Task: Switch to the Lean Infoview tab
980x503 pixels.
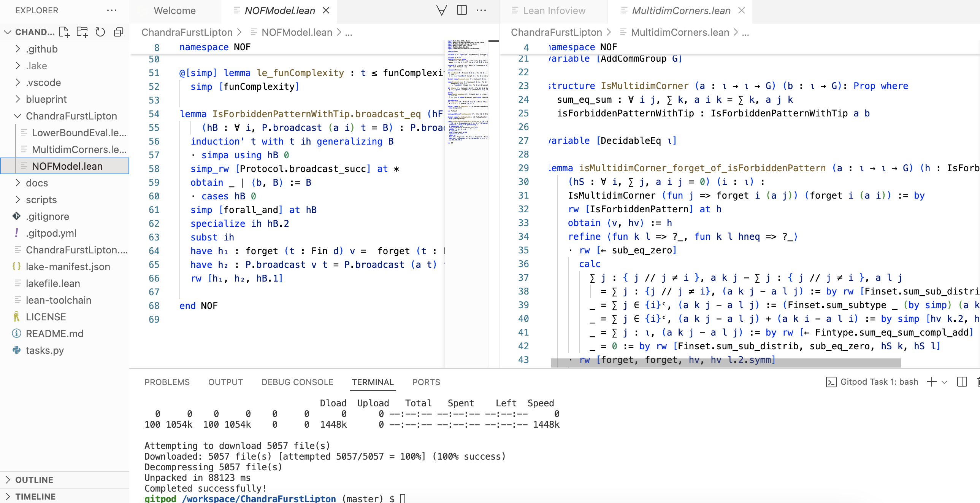Action: pyautogui.click(x=553, y=11)
